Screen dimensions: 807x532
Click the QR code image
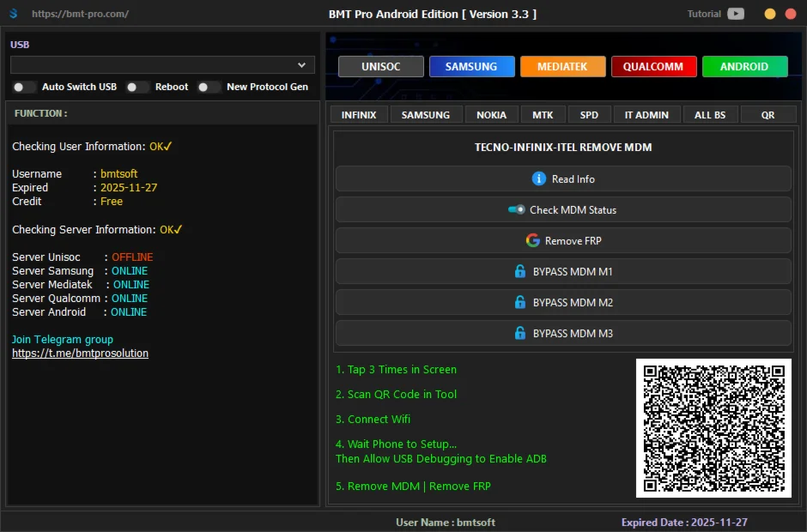click(x=713, y=428)
